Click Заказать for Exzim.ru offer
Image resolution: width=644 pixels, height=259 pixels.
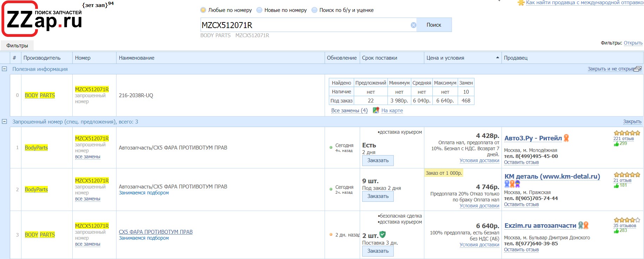coord(378,251)
